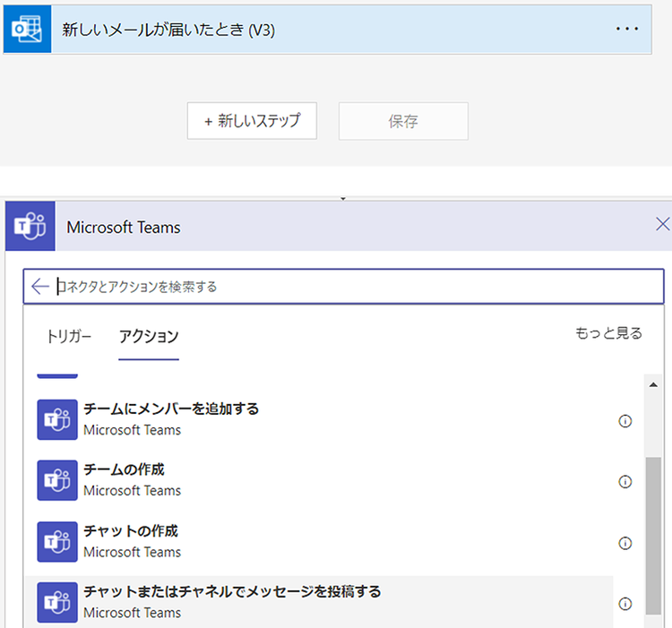Click Teams icon for チームの作成
672x628 pixels.
pyautogui.click(x=57, y=480)
